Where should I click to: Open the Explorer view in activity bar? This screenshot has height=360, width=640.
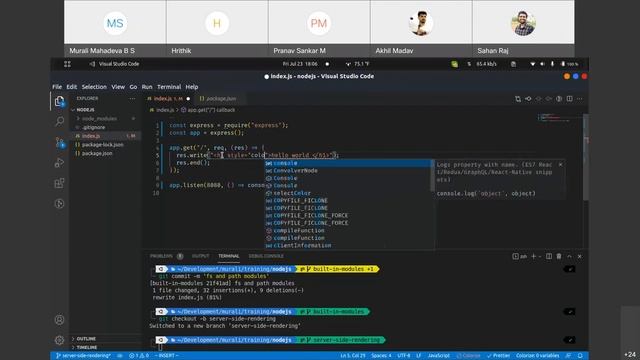(60, 101)
